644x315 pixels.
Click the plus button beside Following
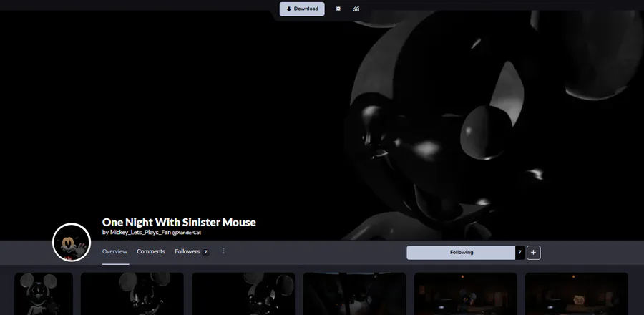534,253
